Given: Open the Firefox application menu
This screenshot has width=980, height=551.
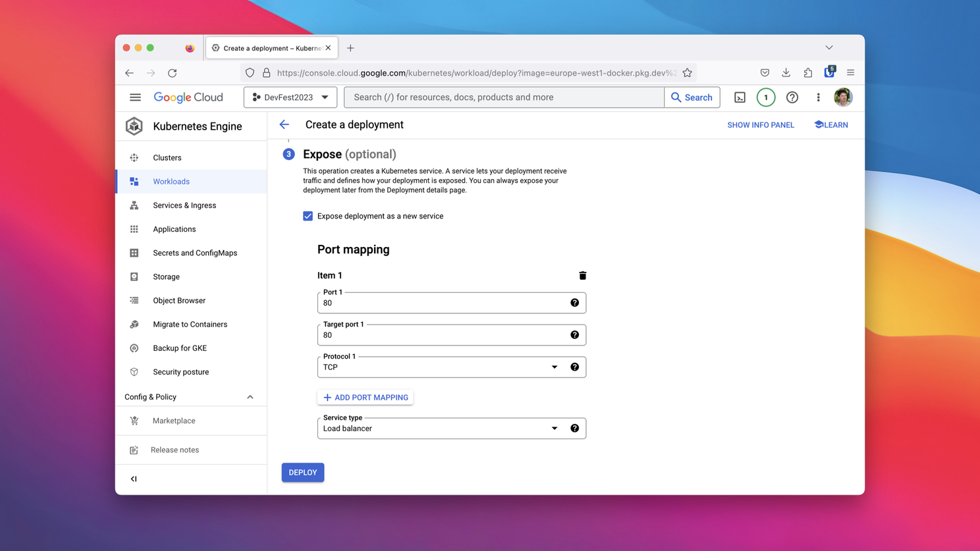Looking at the screenshot, I should [x=850, y=73].
